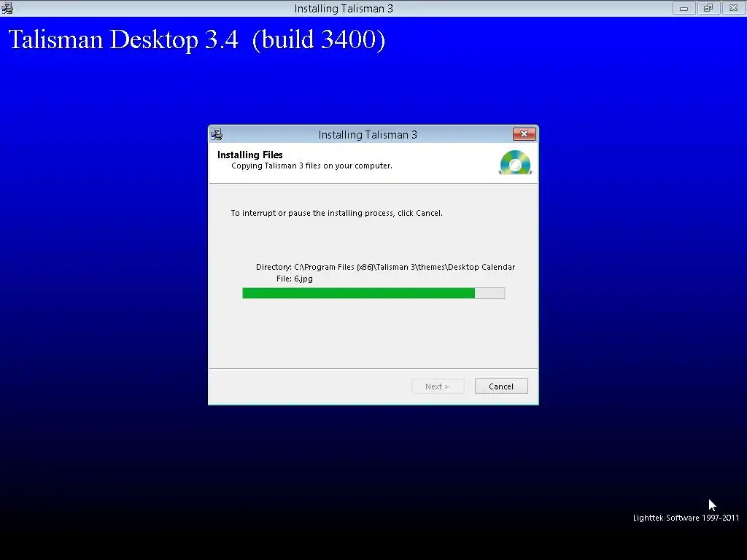Click the green installation progress bar
The height and width of the screenshot is (560, 747).
click(373, 293)
